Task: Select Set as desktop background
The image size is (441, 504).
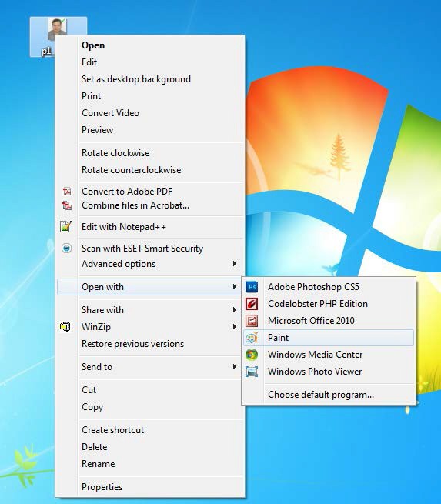Action: click(150, 79)
